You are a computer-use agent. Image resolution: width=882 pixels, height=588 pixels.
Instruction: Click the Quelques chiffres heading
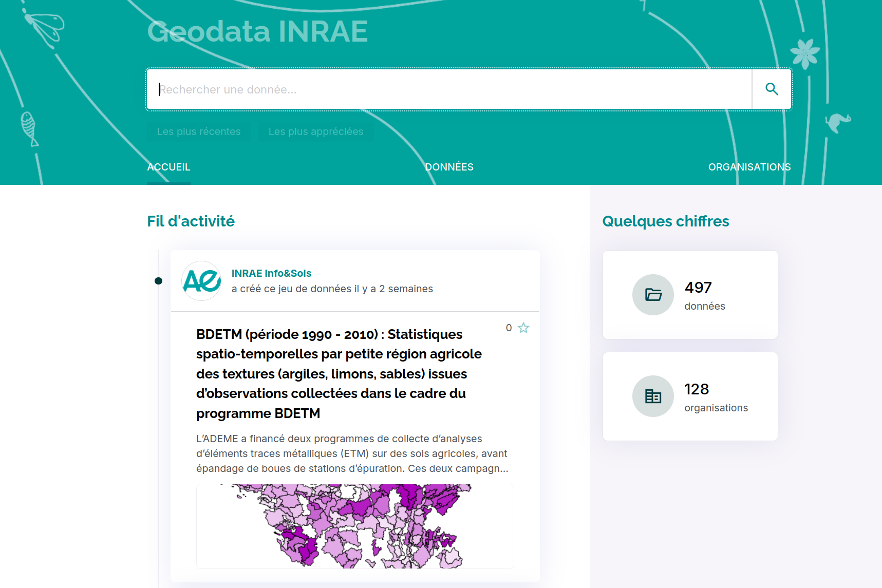[x=665, y=221]
